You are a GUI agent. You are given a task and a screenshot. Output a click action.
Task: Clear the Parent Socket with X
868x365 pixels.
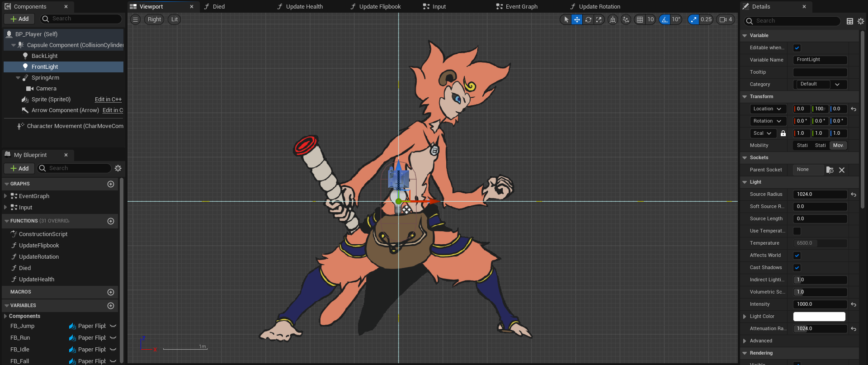coord(842,170)
